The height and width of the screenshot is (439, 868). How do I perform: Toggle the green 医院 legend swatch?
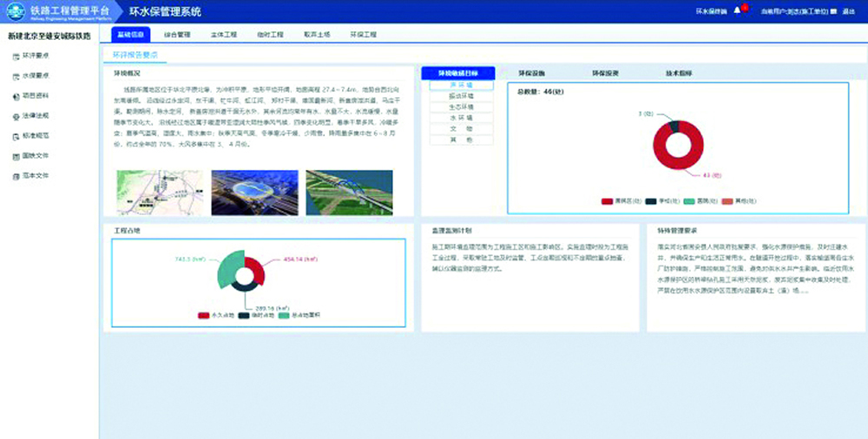point(688,201)
